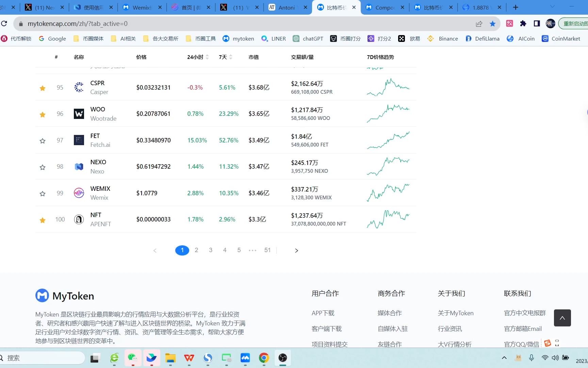Go to page 4 of the list
The width and height of the screenshot is (588, 368).
pos(225,250)
